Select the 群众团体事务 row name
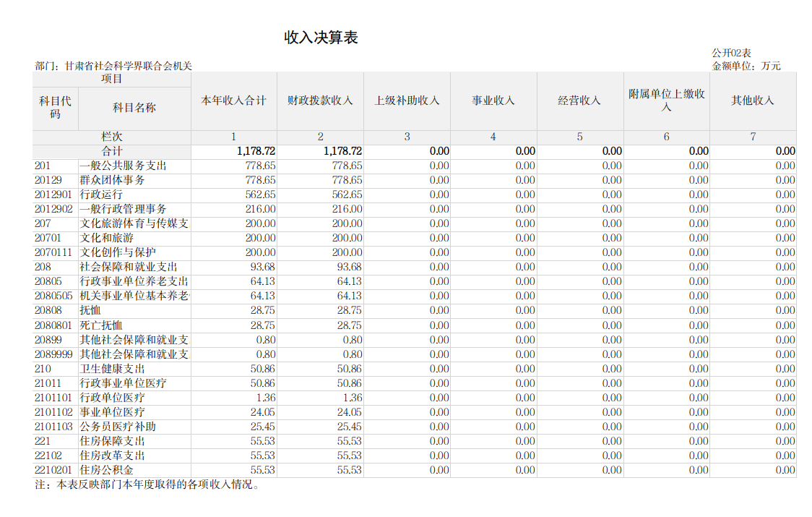Screen dimensions: 812x517 pyautogui.click(x=112, y=180)
